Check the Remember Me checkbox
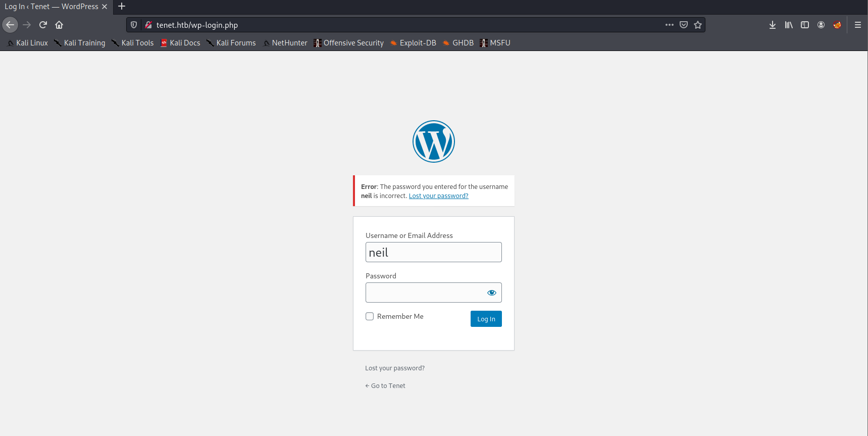868x436 pixels. [370, 316]
